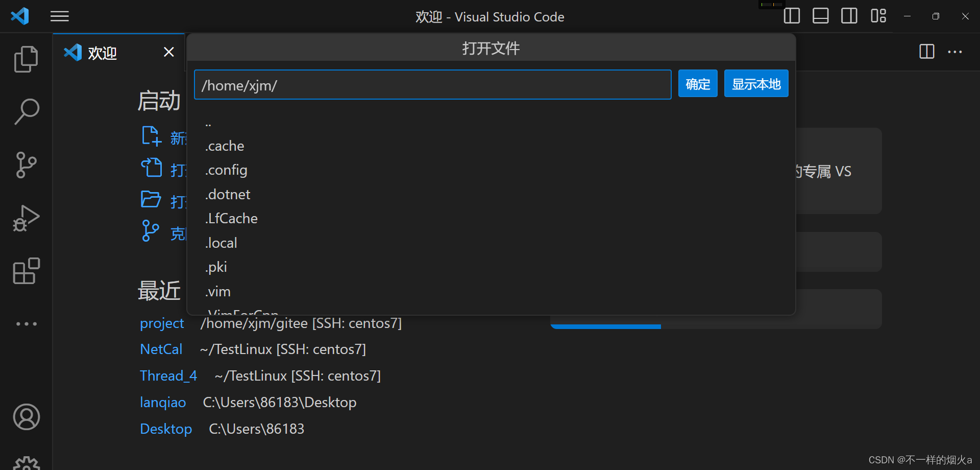Close the 欢迎 welcome tab

169,52
